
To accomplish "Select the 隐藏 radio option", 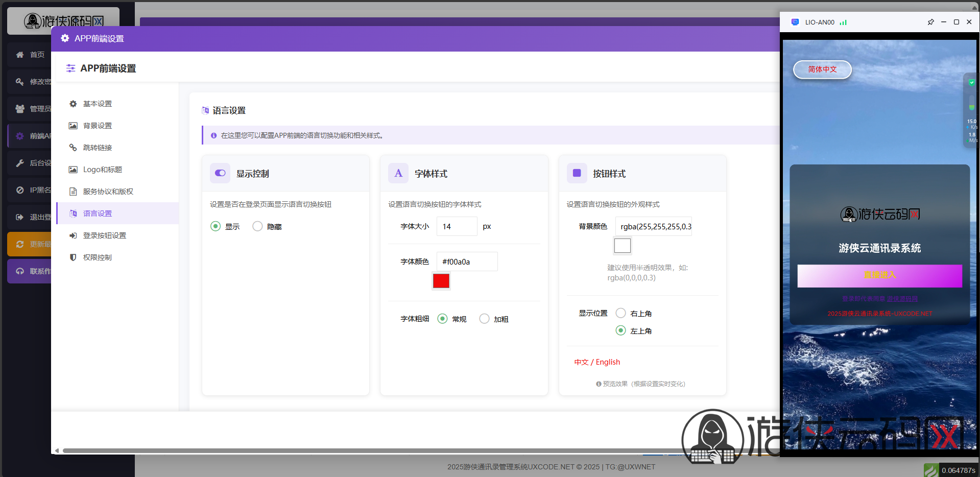I will click(x=257, y=226).
